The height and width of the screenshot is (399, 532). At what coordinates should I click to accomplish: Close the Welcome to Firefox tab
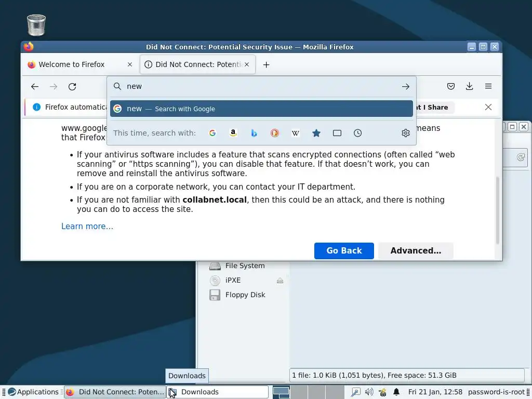click(129, 64)
